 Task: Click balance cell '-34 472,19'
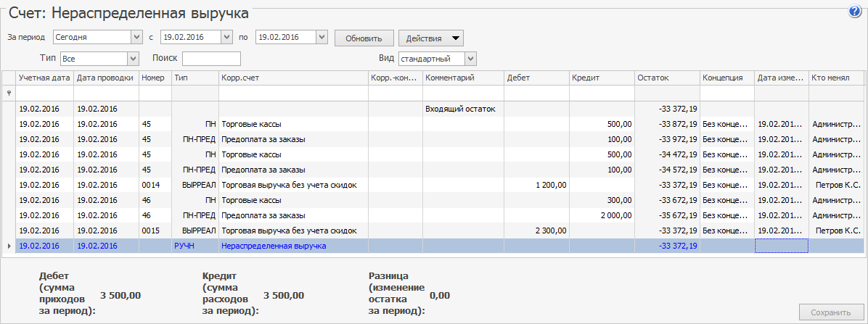667,155
